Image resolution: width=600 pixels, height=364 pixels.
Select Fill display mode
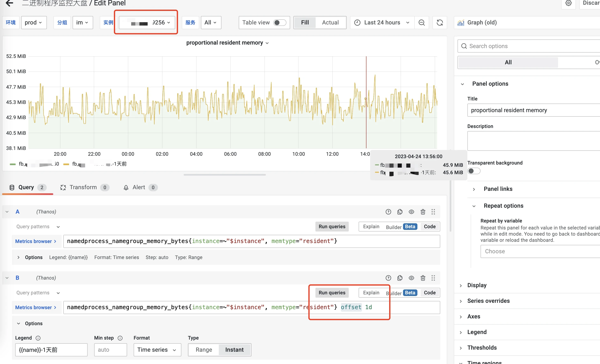[305, 23]
